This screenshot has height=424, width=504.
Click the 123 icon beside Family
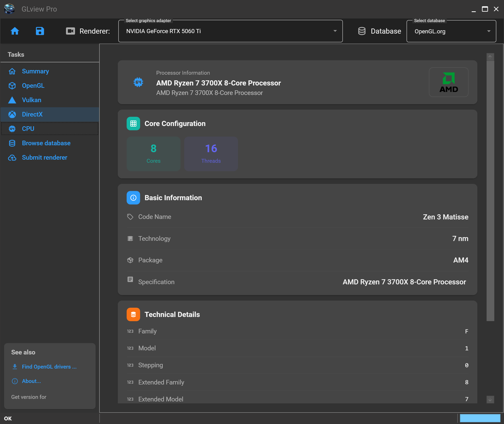(x=130, y=331)
